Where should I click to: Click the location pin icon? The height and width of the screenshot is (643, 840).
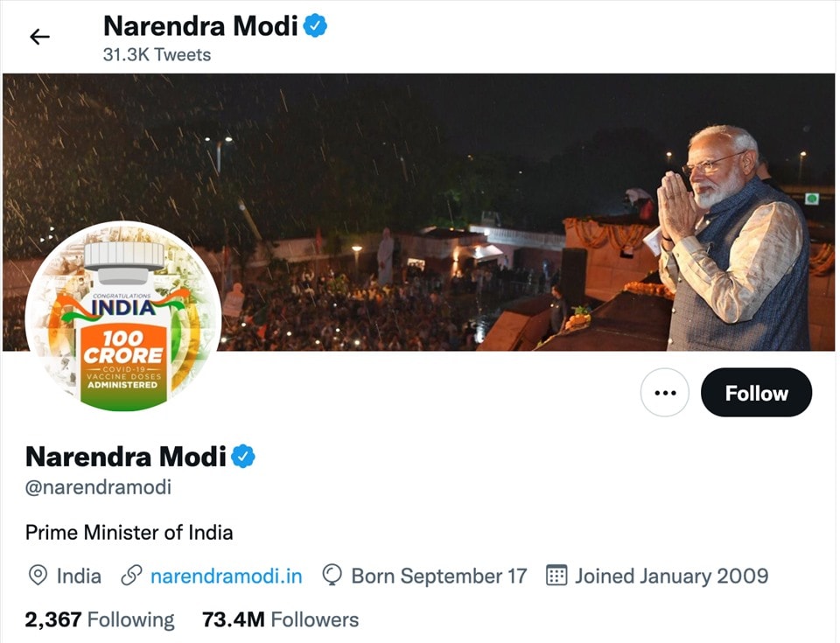coord(38,576)
